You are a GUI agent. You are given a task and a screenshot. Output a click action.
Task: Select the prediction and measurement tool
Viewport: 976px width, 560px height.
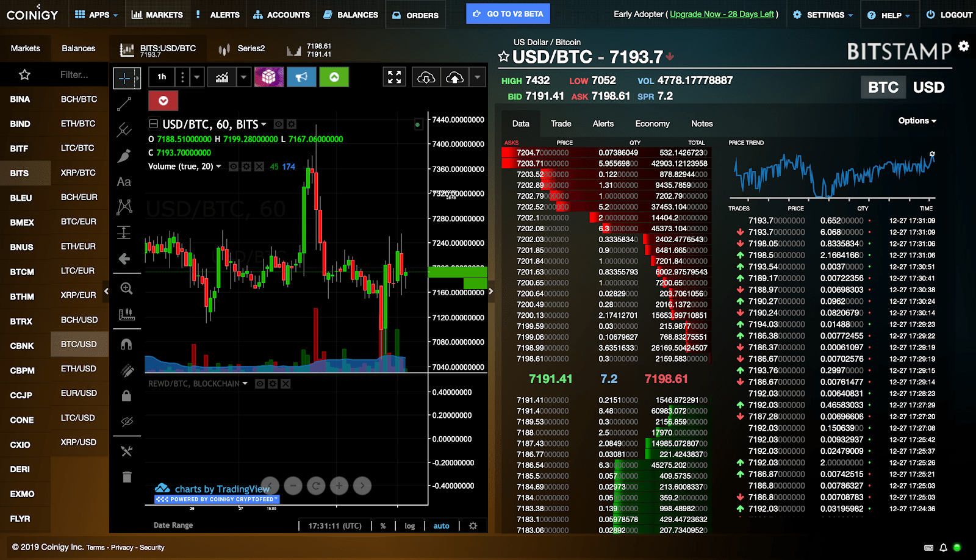pyautogui.click(x=124, y=232)
